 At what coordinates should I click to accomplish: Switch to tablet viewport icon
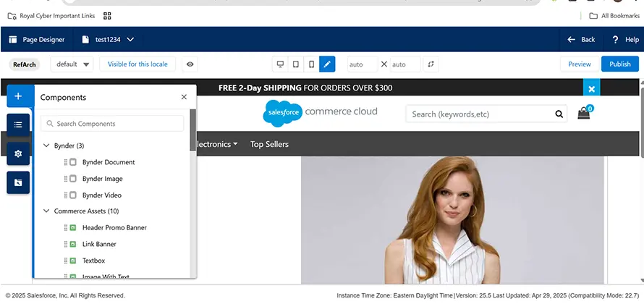[296, 64]
